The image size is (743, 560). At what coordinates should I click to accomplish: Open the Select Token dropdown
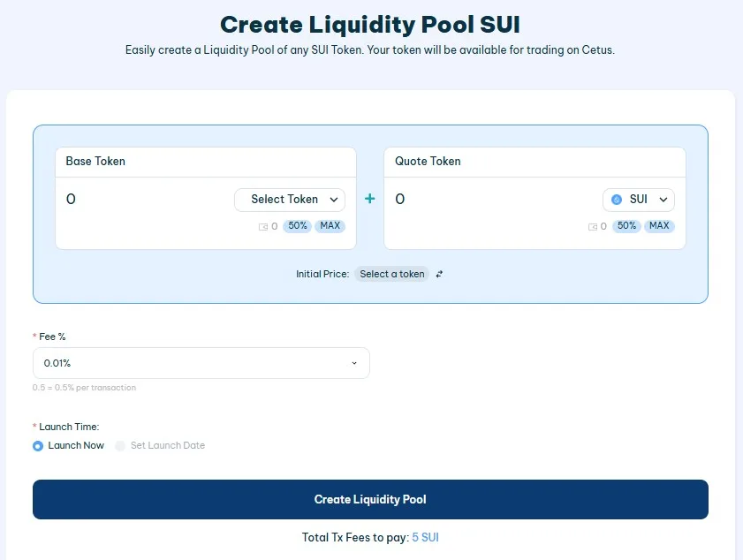pyautogui.click(x=290, y=200)
